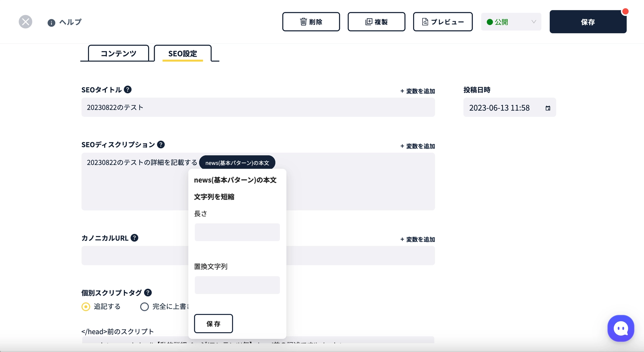644x352 pixels.
Task: Focus the 長さ input in popup
Action: 237,232
